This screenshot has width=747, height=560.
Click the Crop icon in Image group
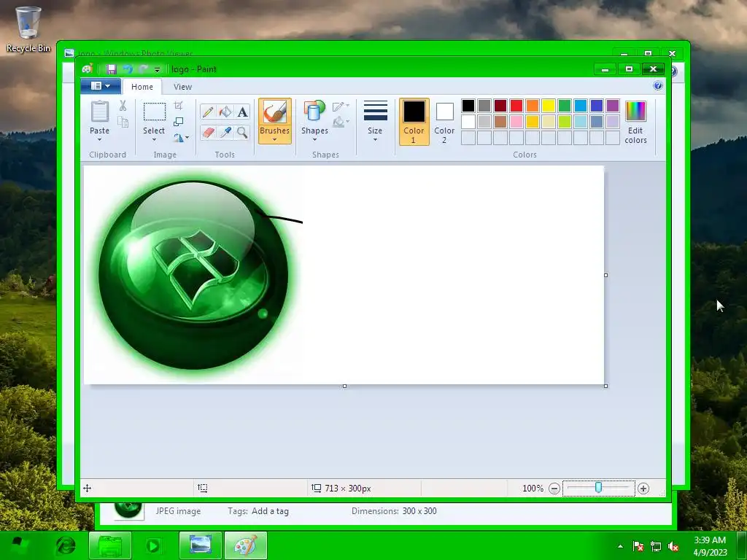pyautogui.click(x=178, y=105)
